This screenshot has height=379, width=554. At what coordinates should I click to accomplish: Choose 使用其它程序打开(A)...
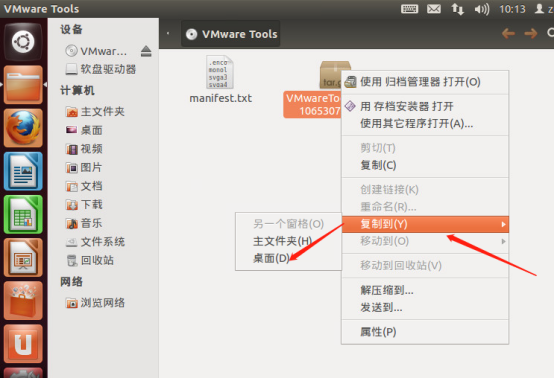tap(425, 123)
